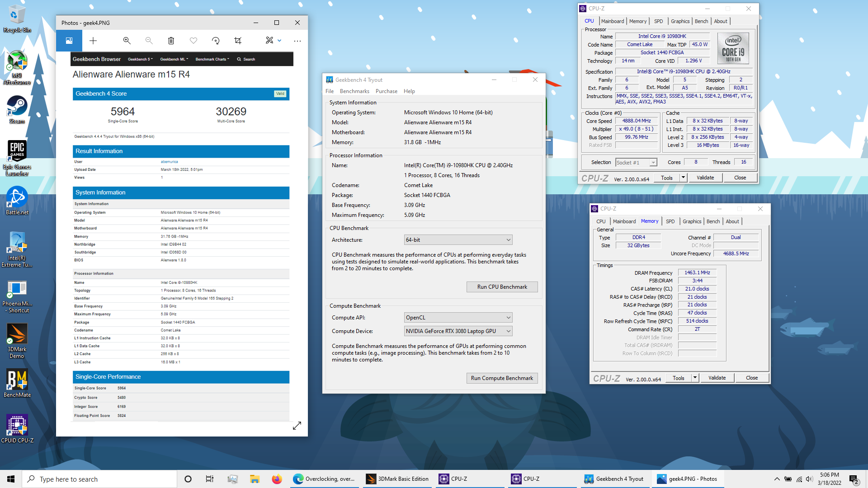Launch Battle.net desktop icon
The width and height of the screenshot is (868, 488).
coord(17,201)
